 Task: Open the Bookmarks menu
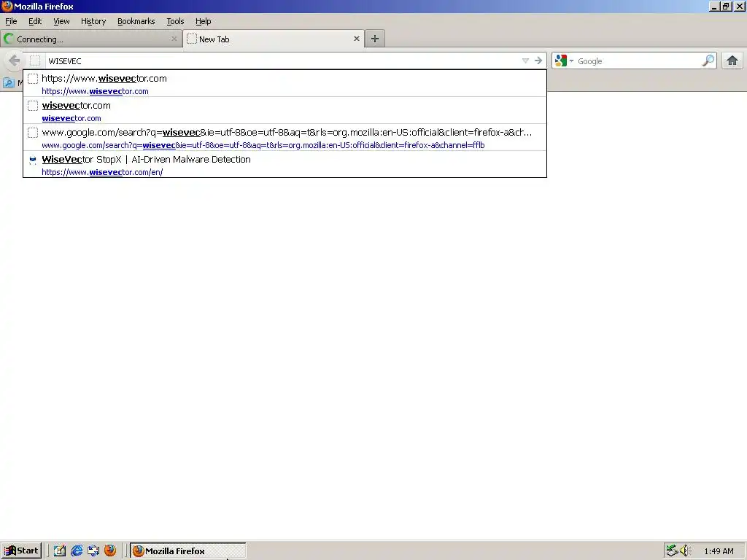[x=136, y=21]
